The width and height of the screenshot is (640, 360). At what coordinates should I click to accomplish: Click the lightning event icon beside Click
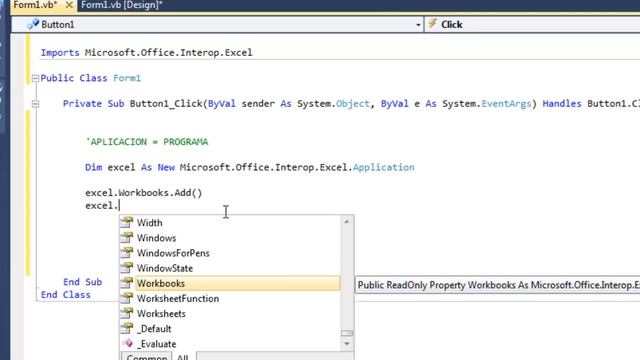click(x=432, y=24)
